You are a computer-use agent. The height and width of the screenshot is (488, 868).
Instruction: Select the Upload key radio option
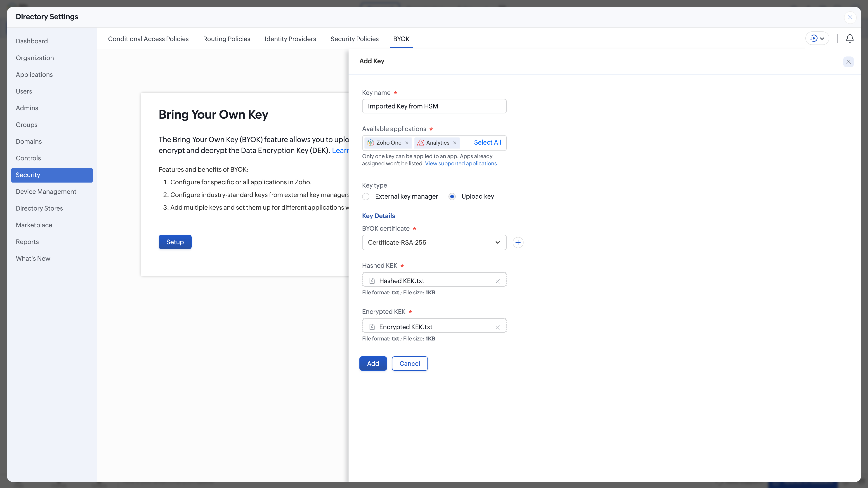pos(452,197)
